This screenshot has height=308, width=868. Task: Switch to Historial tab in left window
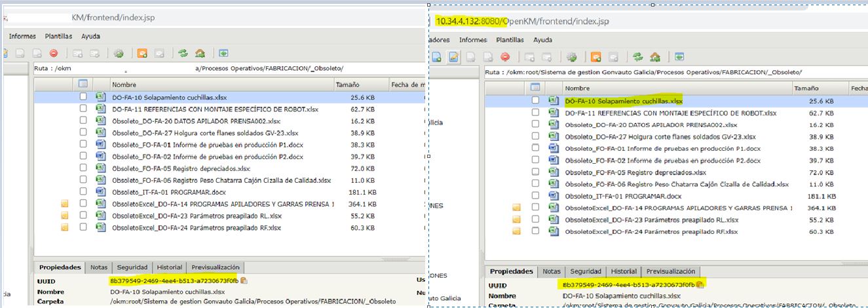click(168, 267)
